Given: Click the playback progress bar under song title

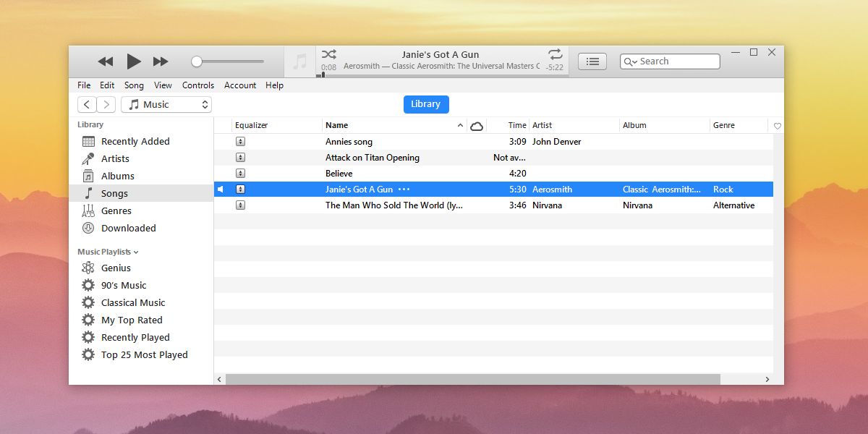Looking at the screenshot, I should [x=442, y=75].
